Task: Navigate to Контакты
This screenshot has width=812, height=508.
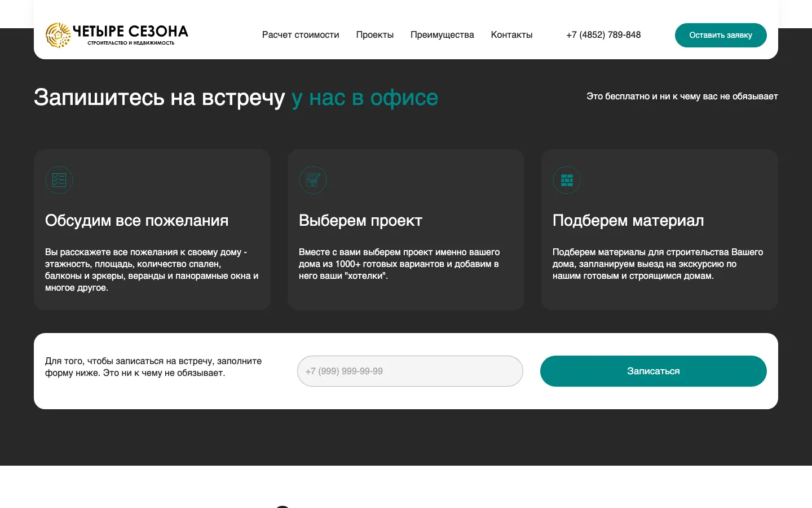Action: [x=511, y=35]
